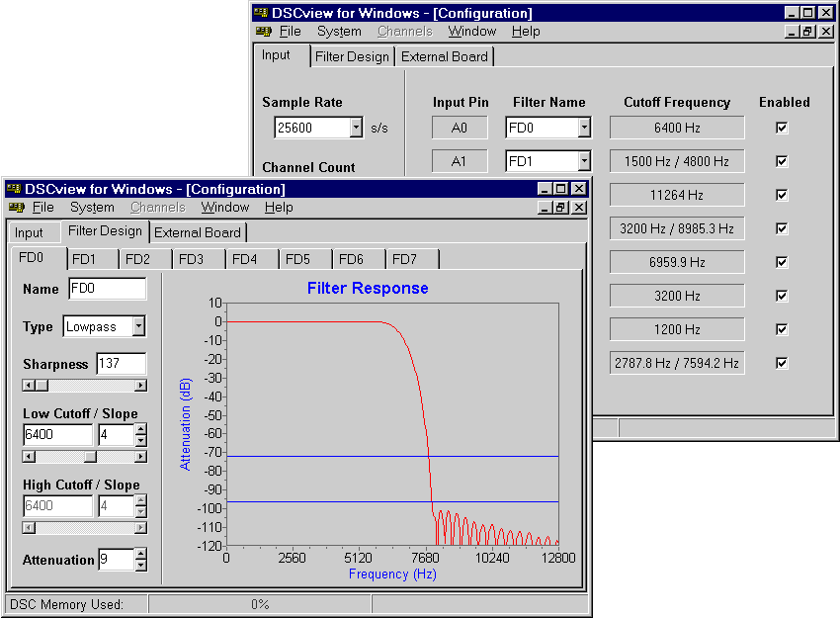Click the 11264 Hz cutoff frequency box
This screenshot has width=840, height=618.
[677, 195]
